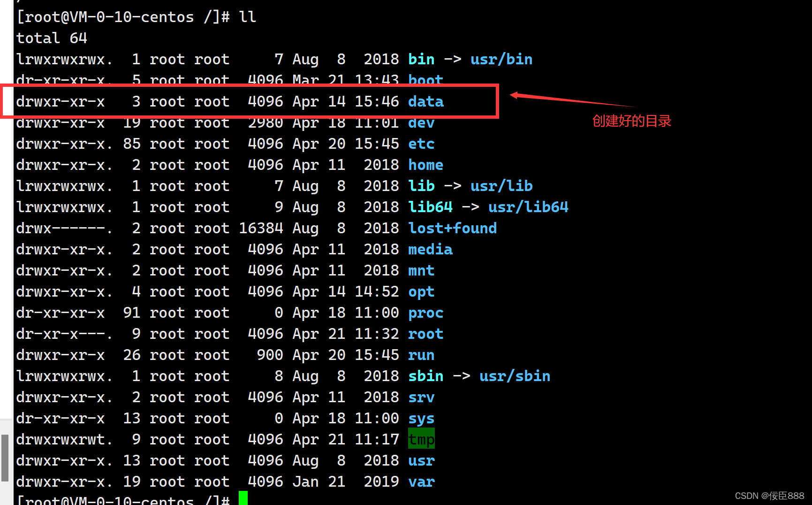The width and height of the screenshot is (812, 505).
Task: Click the 'sbin' symlink name
Action: point(425,376)
